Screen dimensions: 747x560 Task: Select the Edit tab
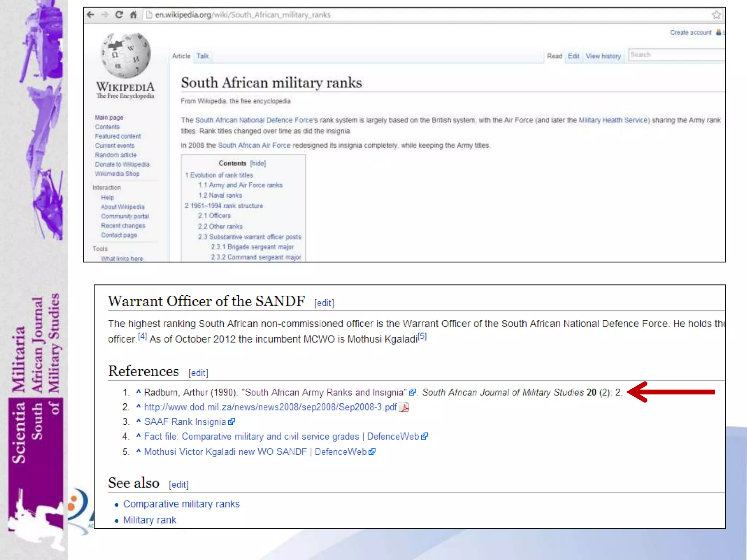pos(573,56)
